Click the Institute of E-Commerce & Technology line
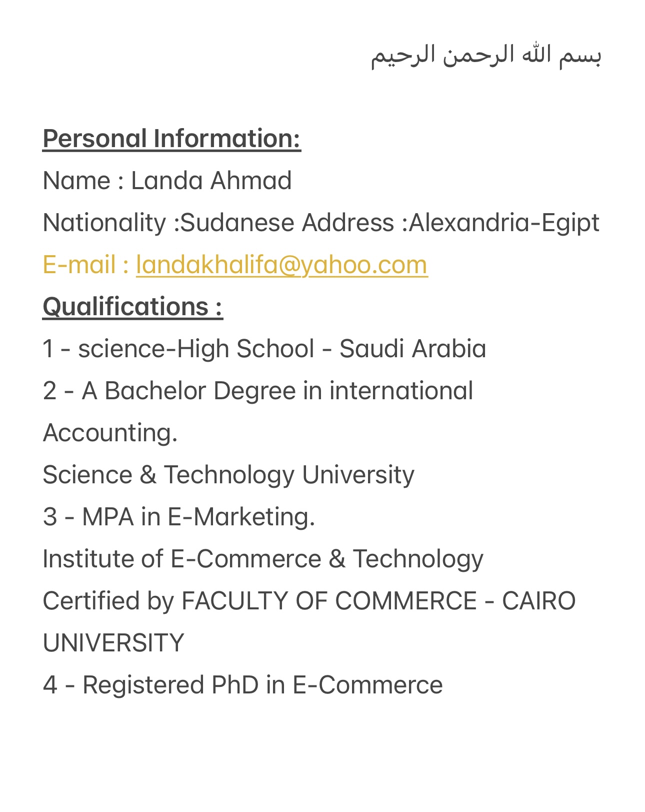 (x=263, y=559)
